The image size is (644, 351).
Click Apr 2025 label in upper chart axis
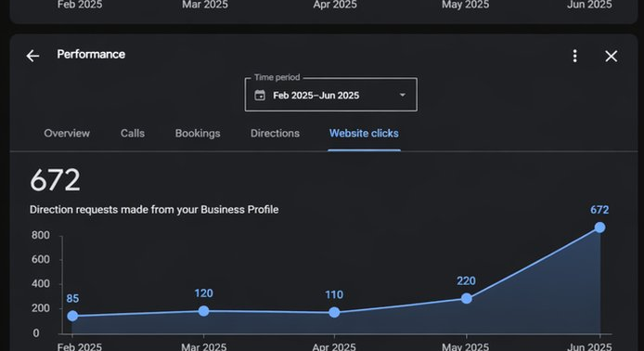click(x=335, y=5)
